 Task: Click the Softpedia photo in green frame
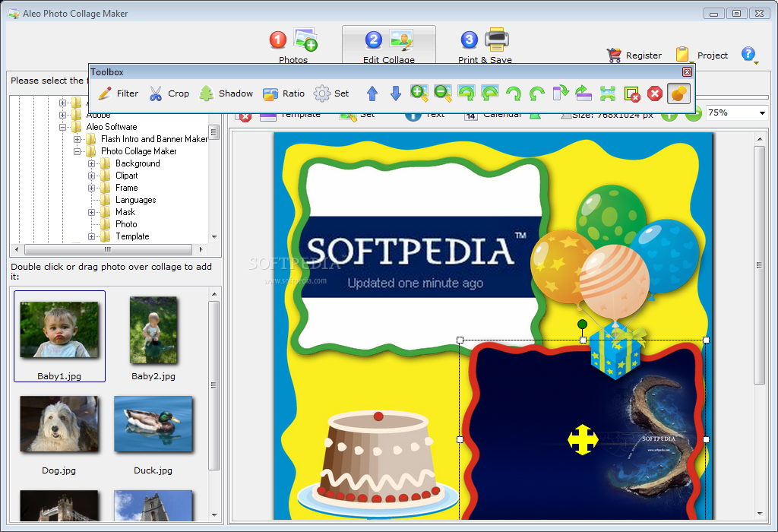pyautogui.click(x=419, y=257)
